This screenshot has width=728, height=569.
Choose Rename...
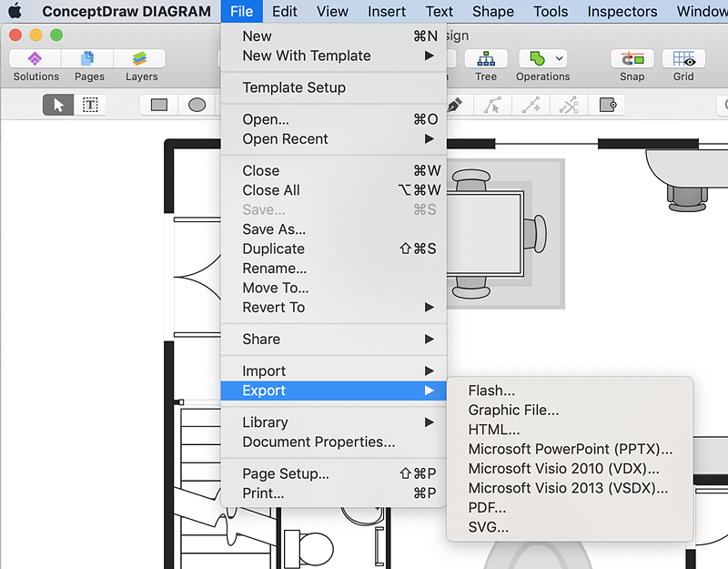pos(333,268)
